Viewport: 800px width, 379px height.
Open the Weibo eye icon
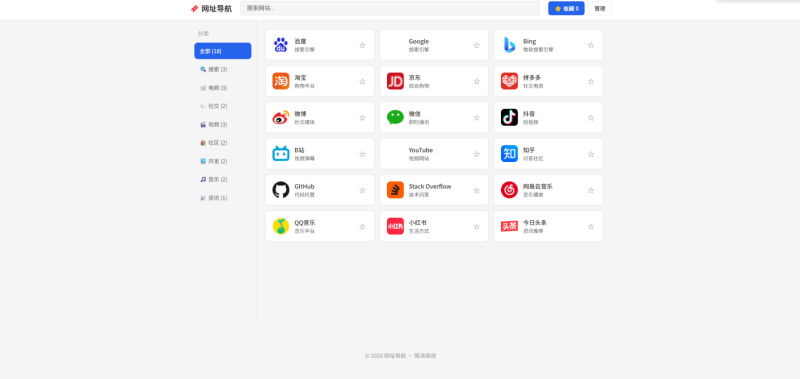pyautogui.click(x=281, y=117)
